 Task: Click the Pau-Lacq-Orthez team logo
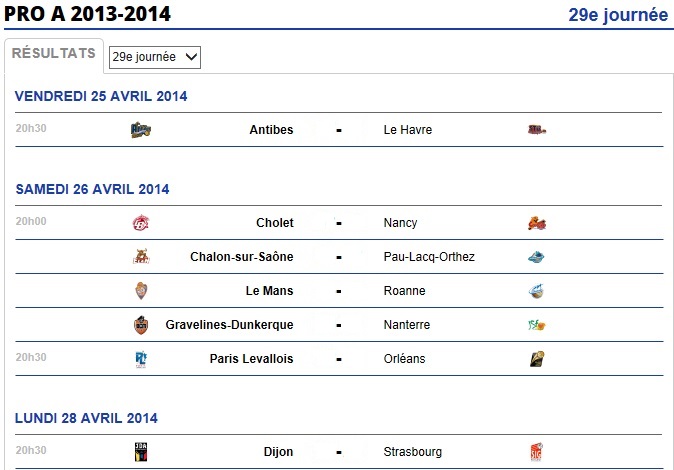pos(536,257)
